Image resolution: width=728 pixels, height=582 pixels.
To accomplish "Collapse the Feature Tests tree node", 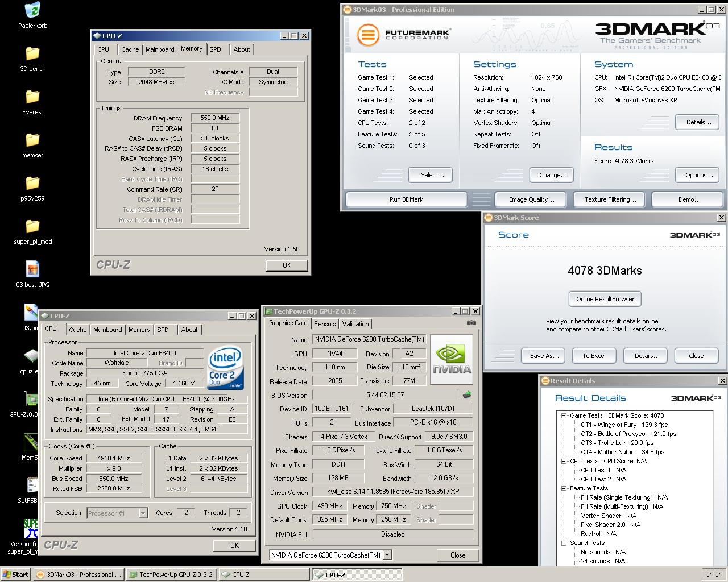I will click(x=564, y=488).
